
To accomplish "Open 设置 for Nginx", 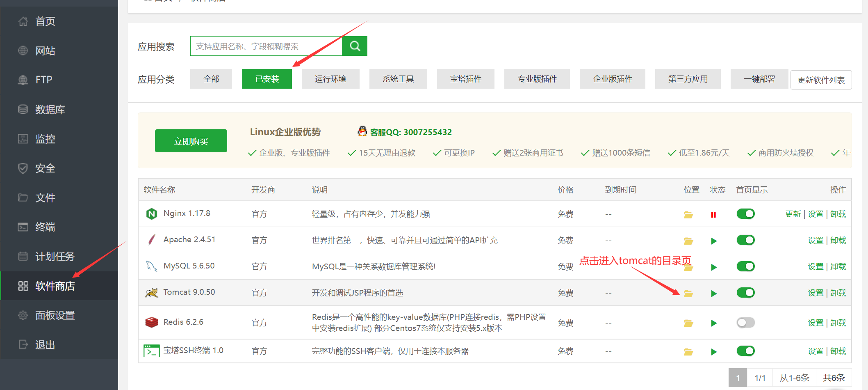I will coord(816,214).
